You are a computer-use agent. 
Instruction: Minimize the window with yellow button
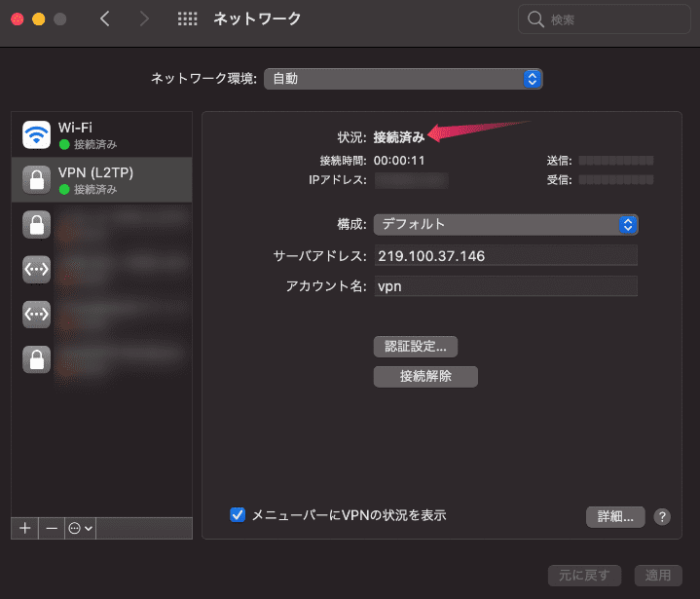click(x=39, y=19)
